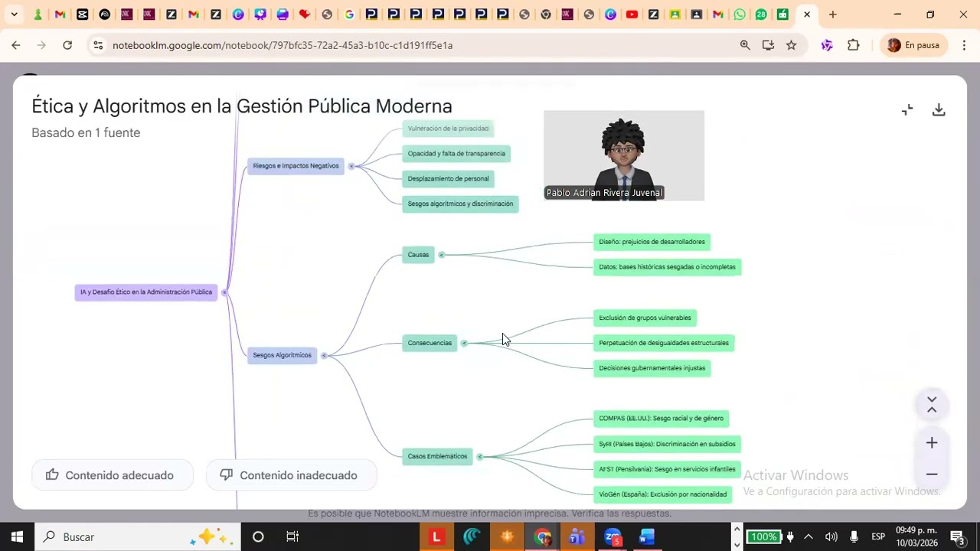Open Windows Start menu

[x=17, y=537]
